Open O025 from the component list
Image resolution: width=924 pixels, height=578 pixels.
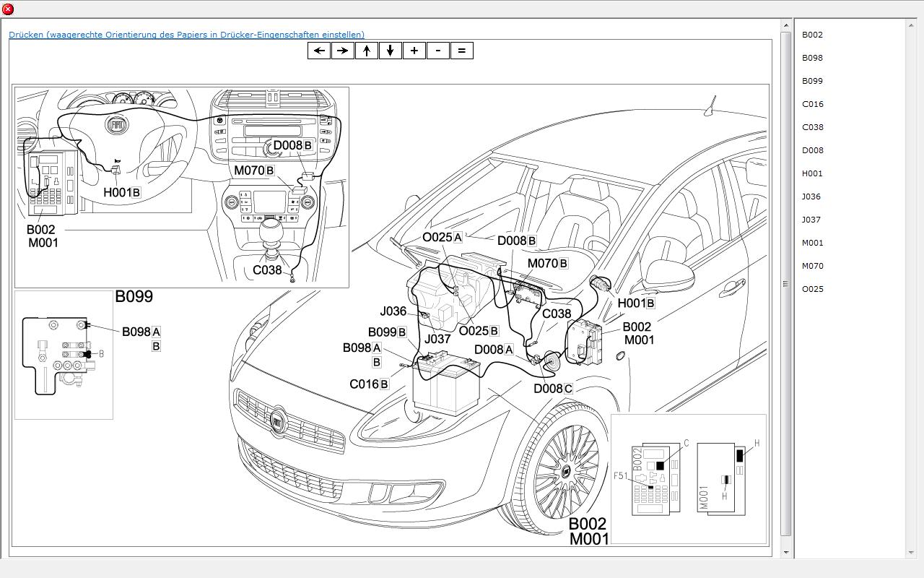point(812,289)
